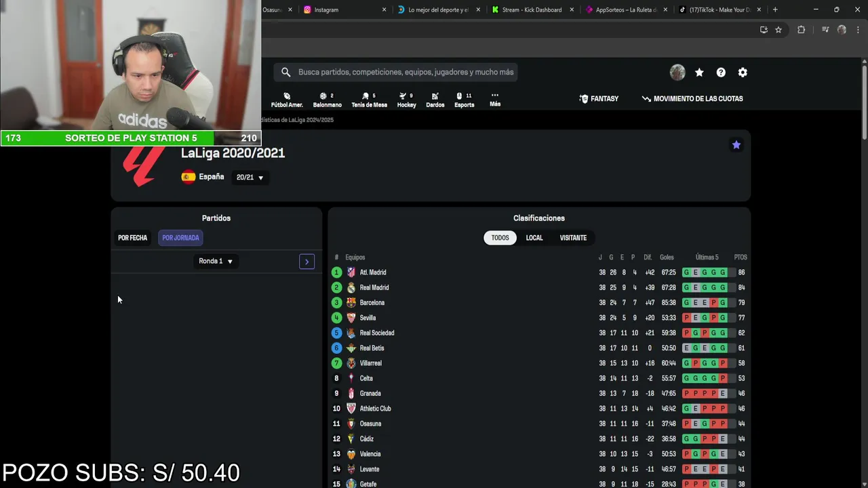
Task: Click the Barcelona crest icon
Action: (351, 303)
